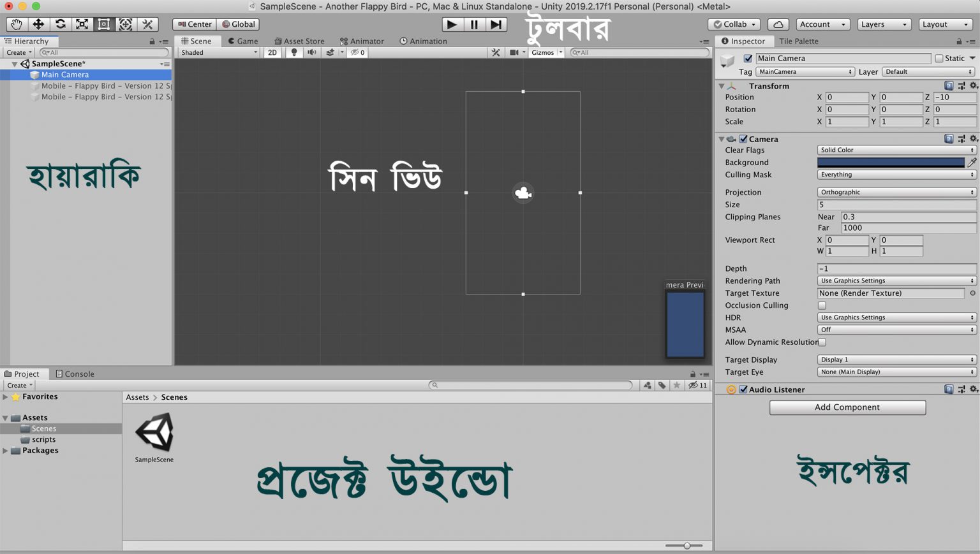Click the Background color swatch
The height and width of the screenshot is (554, 980).
pyautogui.click(x=891, y=163)
